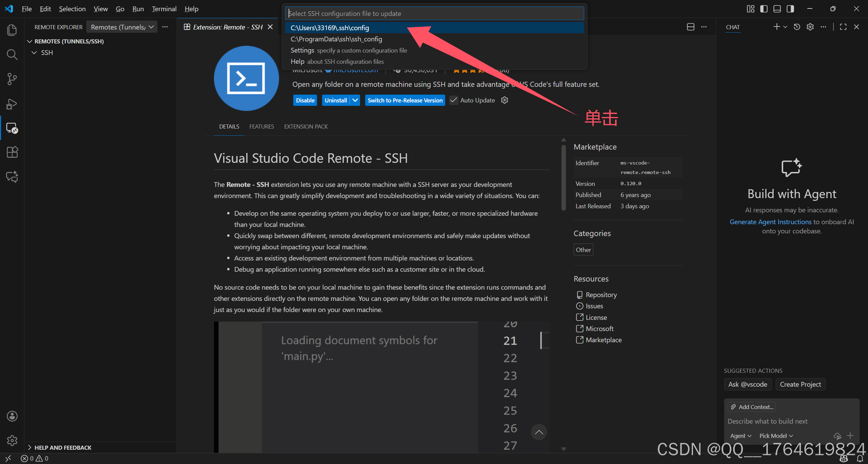Collapse the SSH tree node
The image size is (868, 464).
click(x=34, y=53)
